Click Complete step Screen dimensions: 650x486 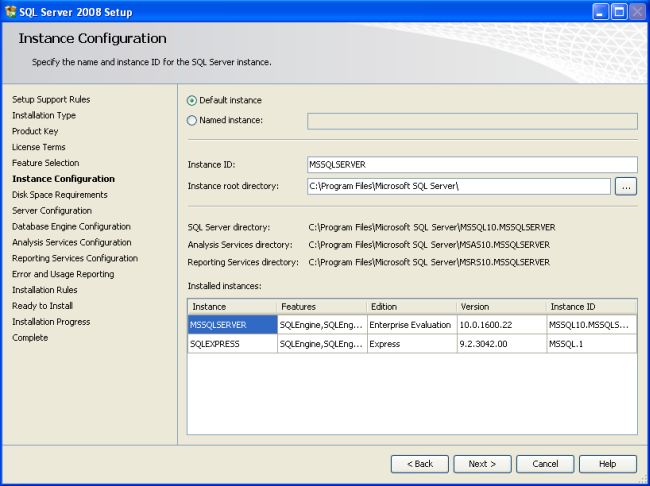click(x=30, y=338)
